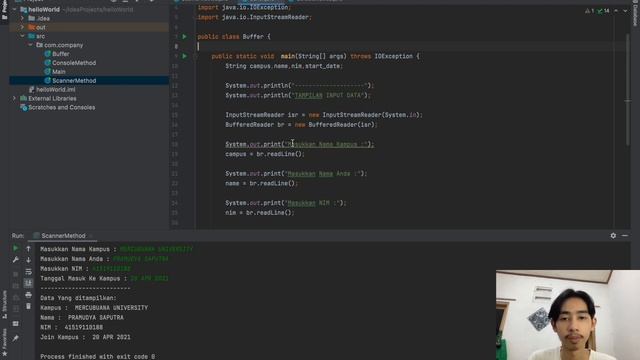
Task: Open Favorites tool window tab
Action: [x=4, y=343]
